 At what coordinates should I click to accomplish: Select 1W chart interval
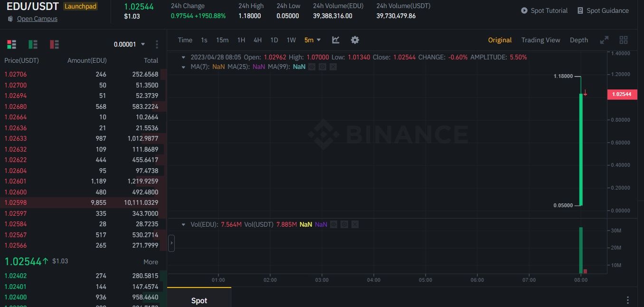[291, 40]
